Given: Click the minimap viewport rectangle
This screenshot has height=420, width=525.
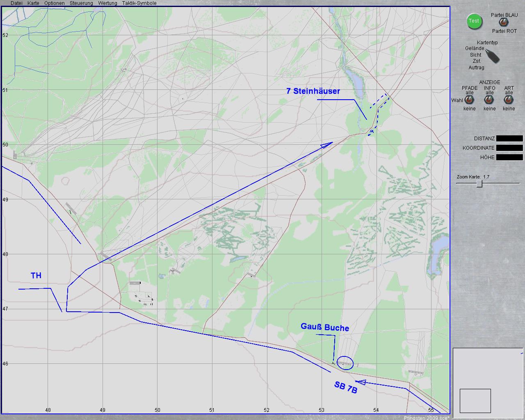Looking at the screenshot, I should [x=475, y=401].
